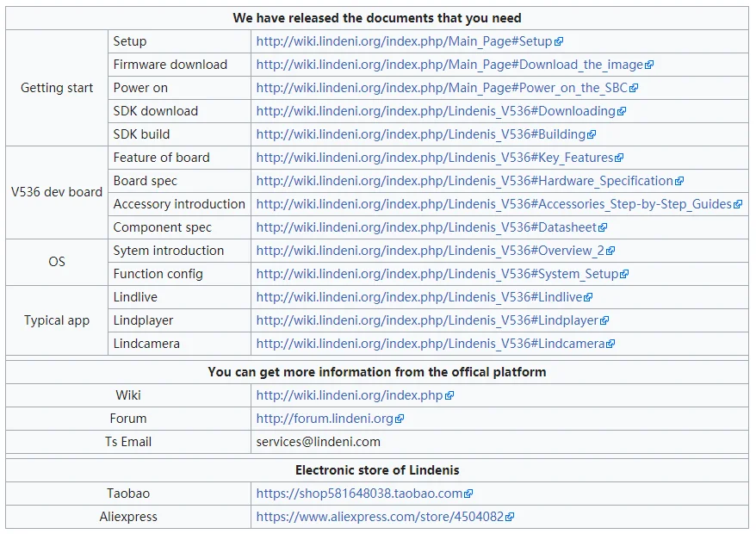Click external-link icon beside Download_the_image URL
This screenshot has width=756, height=534.
pyautogui.click(x=649, y=65)
